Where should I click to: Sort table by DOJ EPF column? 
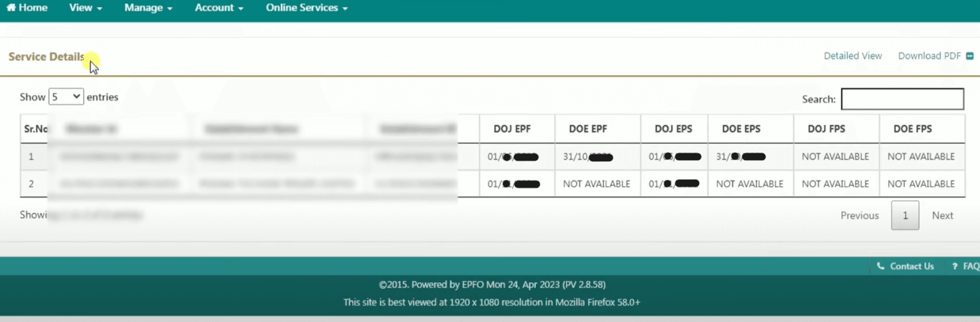point(512,129)
